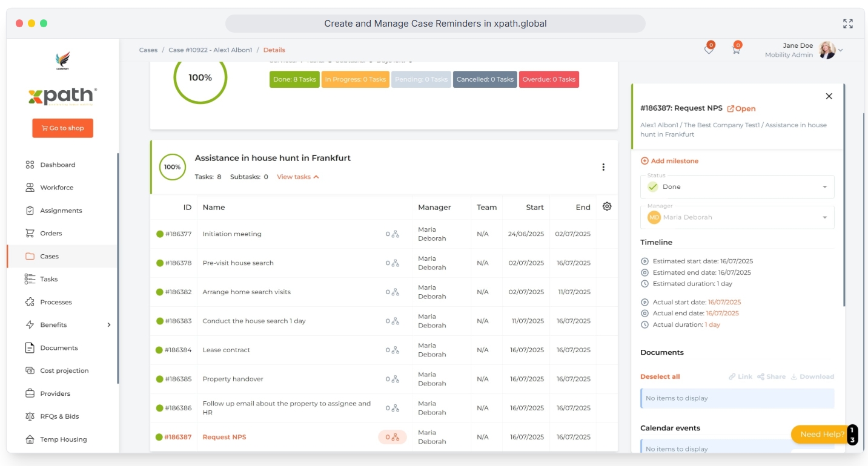
Task: Click the Need Help? widget
Action: coord(821,435)
